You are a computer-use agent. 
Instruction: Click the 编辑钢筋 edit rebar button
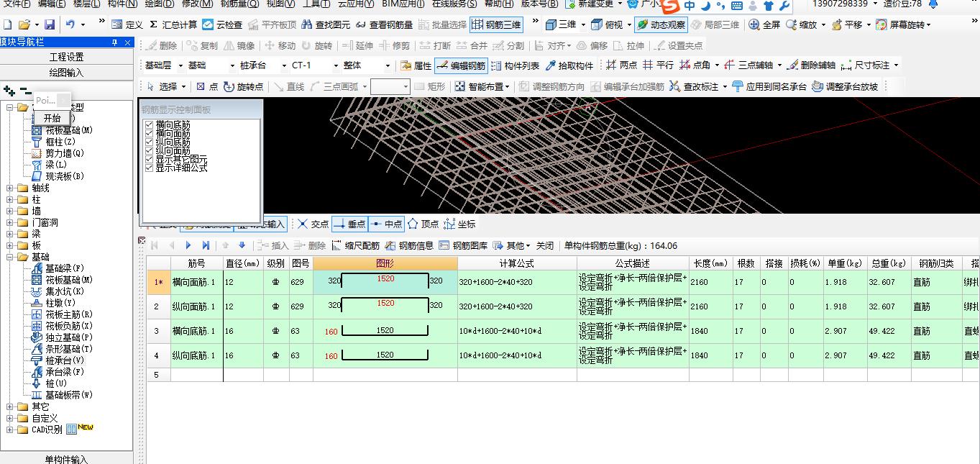461,65
